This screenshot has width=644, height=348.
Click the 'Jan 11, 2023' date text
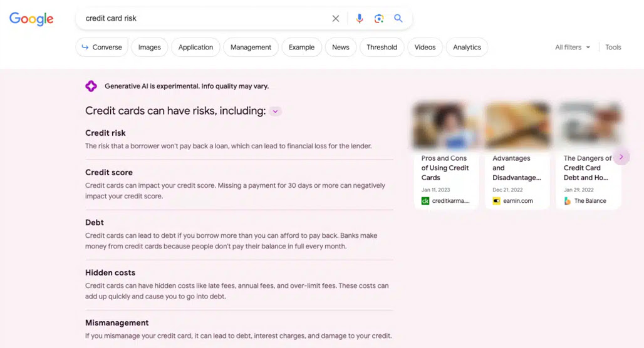(x=435, y=190)
